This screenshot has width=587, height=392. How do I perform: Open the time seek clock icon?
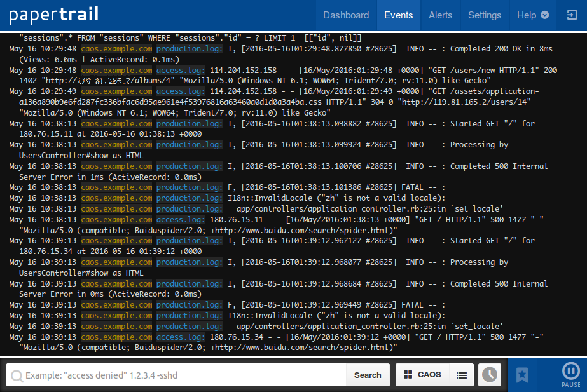pos(489,375)
